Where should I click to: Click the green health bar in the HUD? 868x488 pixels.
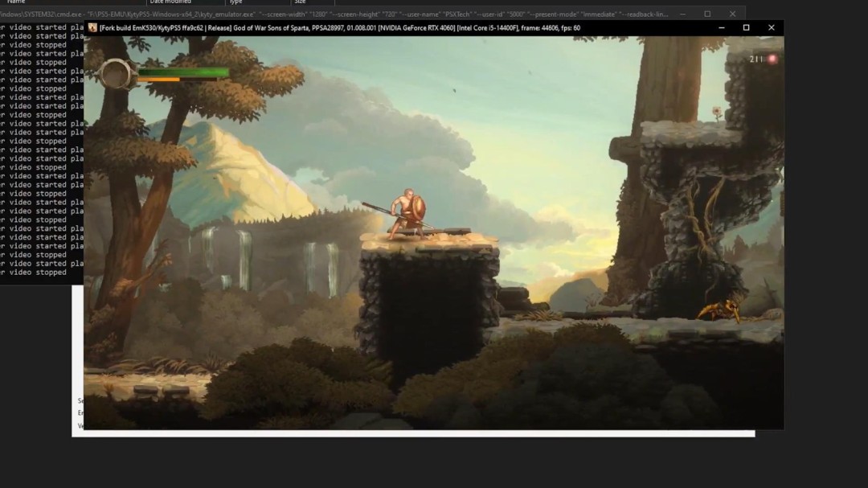click(183, 72)
